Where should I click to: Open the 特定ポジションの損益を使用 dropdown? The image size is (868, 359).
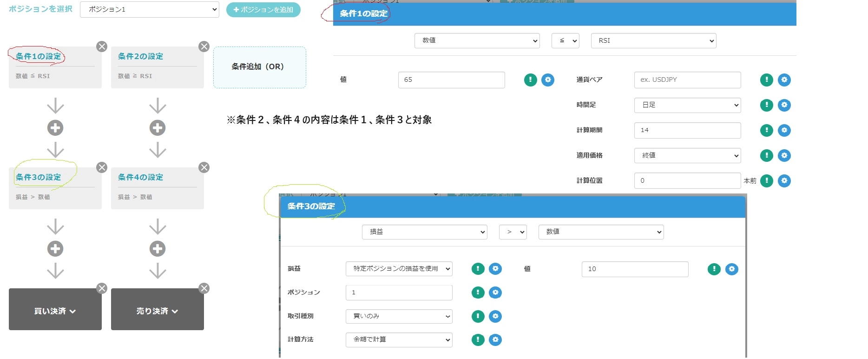pos(399,269)
